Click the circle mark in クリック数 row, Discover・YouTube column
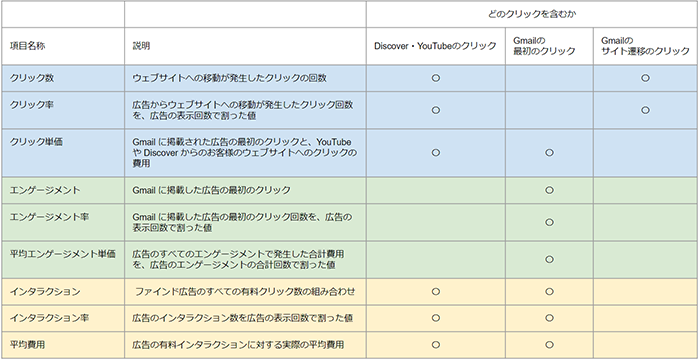The height and width of the screenshot is (361, 700). tap(436, 78)
